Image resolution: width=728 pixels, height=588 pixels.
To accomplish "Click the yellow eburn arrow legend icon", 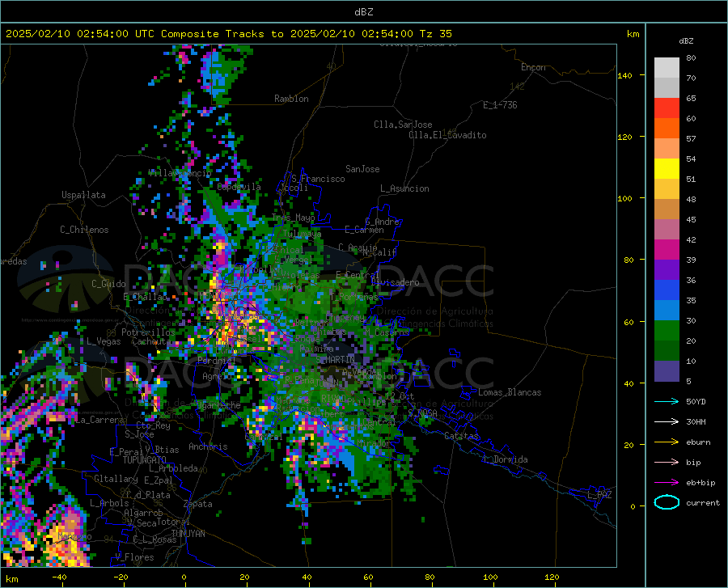I will click(x=667, y=442).
